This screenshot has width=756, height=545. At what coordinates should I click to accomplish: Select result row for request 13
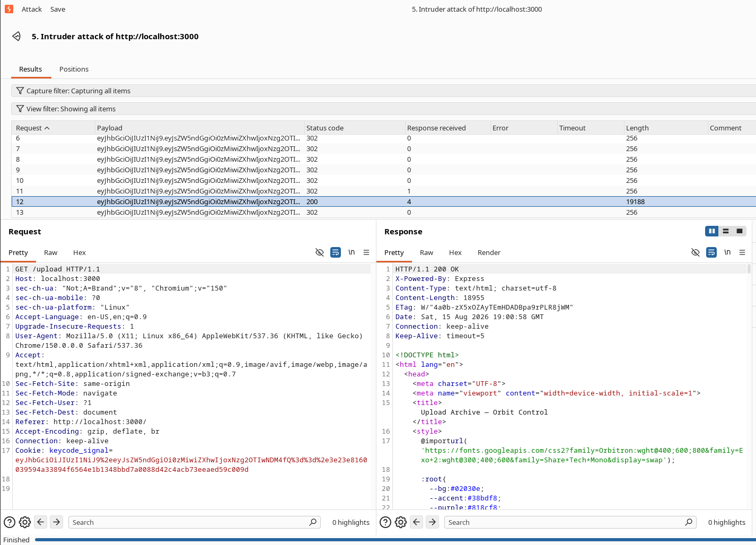click(383, 213)
